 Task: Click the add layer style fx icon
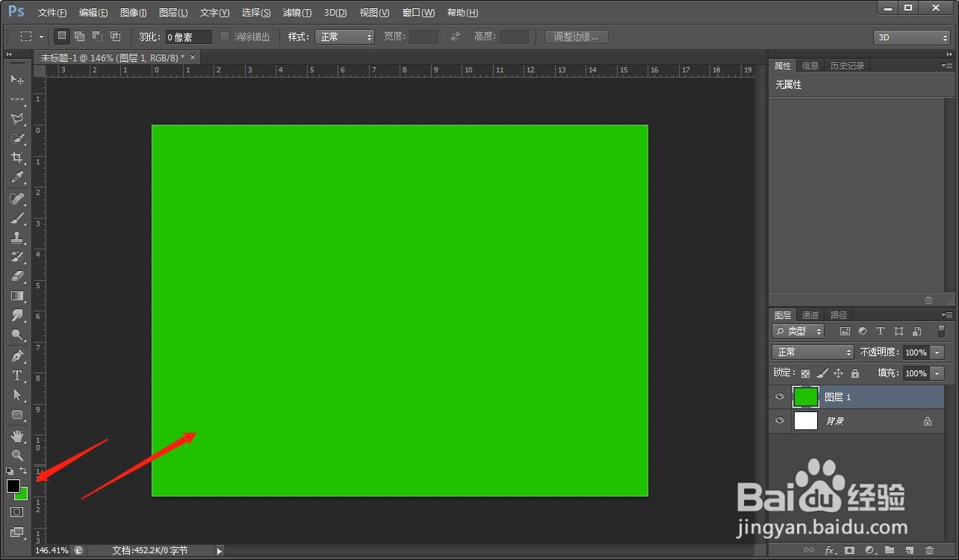click(829, 550)
